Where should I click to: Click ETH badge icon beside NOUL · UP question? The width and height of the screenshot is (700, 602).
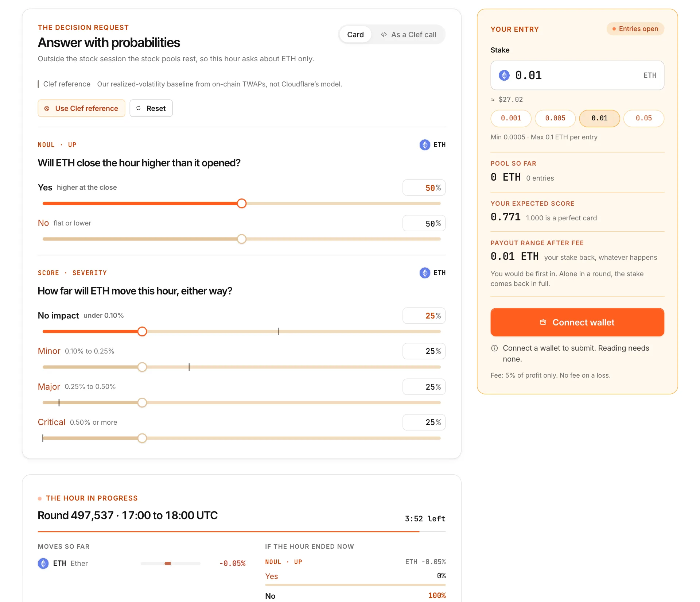(425, 145)
